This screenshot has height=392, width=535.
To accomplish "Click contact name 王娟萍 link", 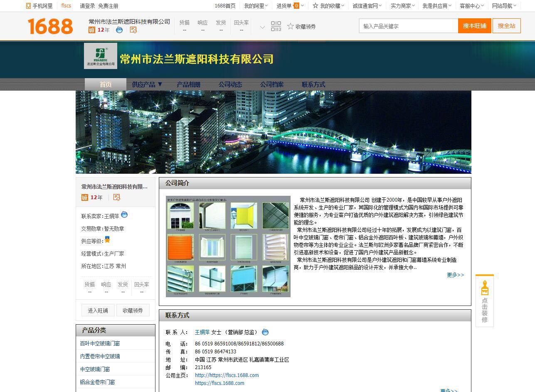I will click(x=202, y=332).
